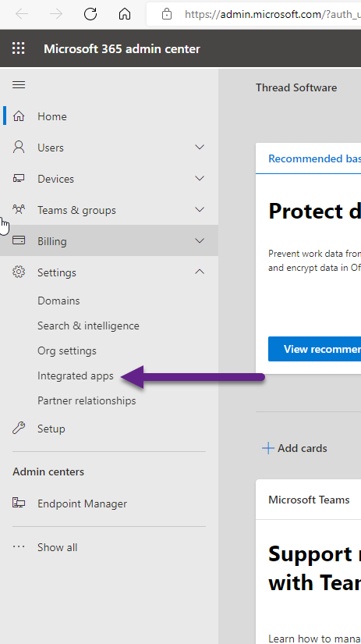Click the Devices monitor icon
The width and height of the screenshot is (361, 644).
19,178
